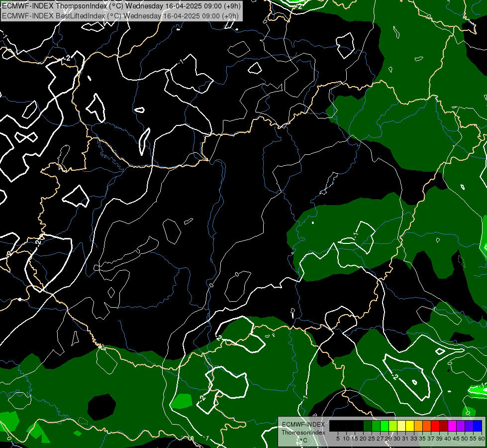Viewport: 487px width, 448px height.
Task: Select the red 37-39 legend swatch
Action: pos(435,426)
